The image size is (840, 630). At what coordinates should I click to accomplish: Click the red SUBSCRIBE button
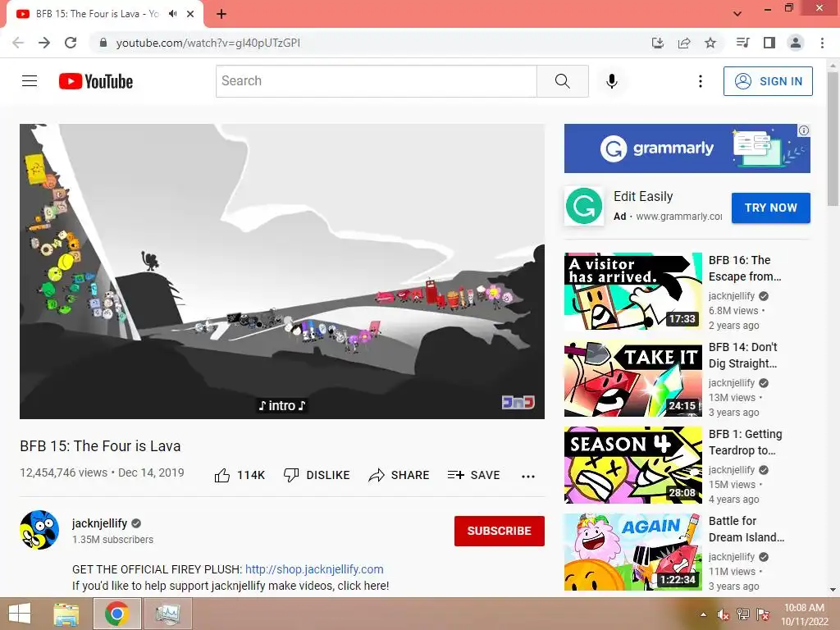(500, 531)
